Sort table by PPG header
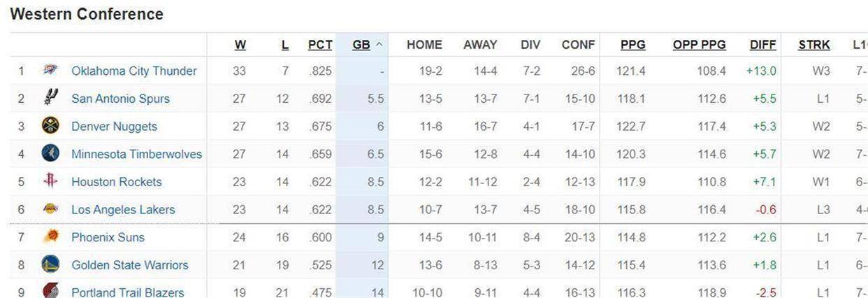Image resolution: width=868 pixels, height=298 pixels. (632, 45)
